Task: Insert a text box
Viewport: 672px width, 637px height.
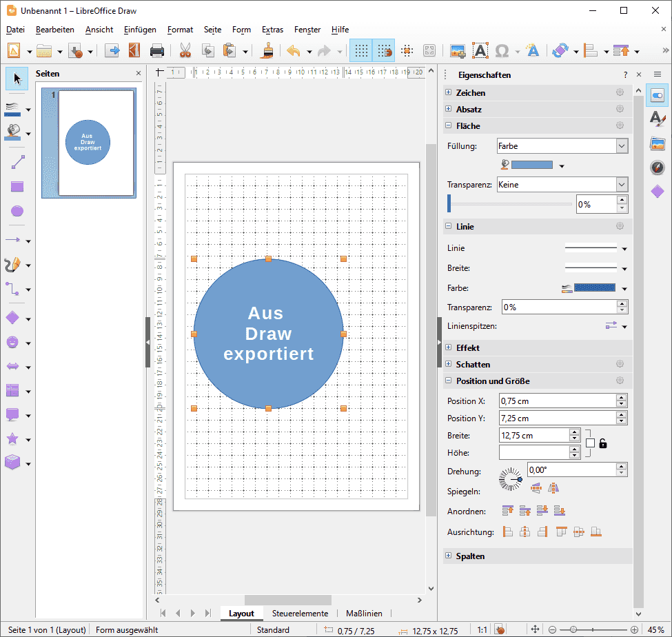Action: point(480,51)
